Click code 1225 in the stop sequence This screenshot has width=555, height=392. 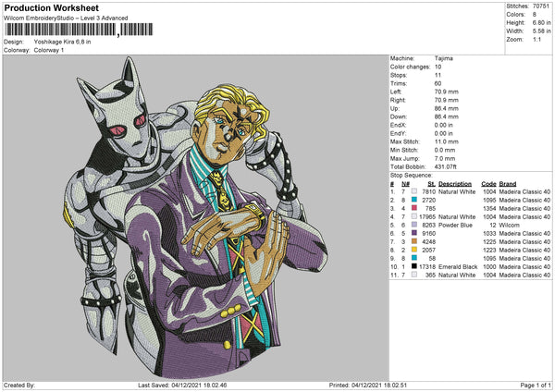tap(489, 241)
